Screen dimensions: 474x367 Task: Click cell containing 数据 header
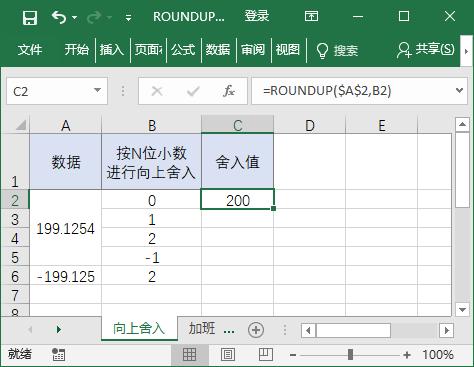pos(66,162)
